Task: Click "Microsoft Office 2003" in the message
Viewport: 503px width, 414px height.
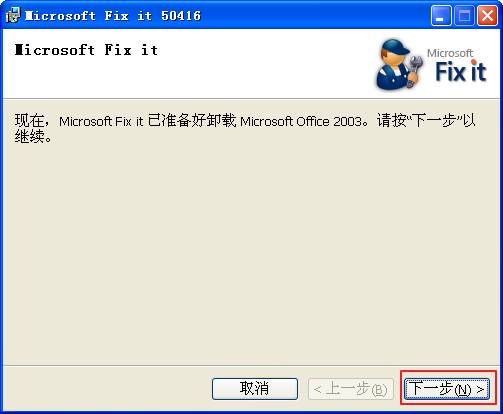Action: 301,121
